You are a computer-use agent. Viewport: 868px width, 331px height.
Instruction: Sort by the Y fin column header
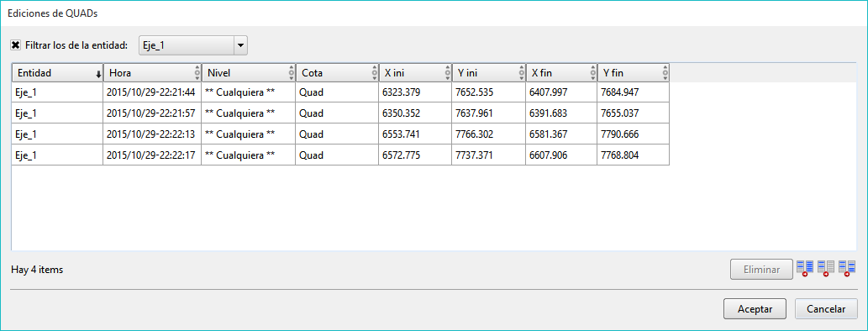point(634,72)
